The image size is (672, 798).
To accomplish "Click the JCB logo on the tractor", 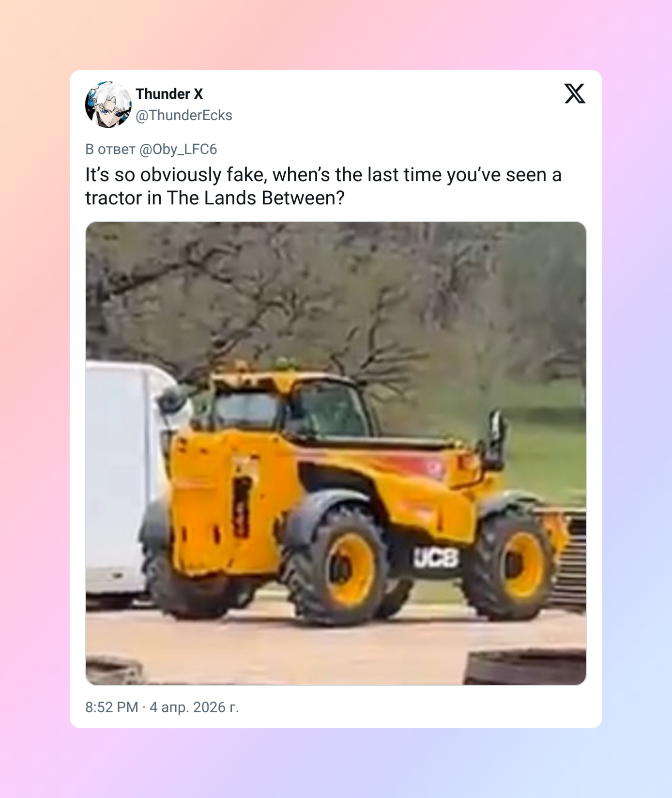I will pyautogui.click(x=435, y=558).
